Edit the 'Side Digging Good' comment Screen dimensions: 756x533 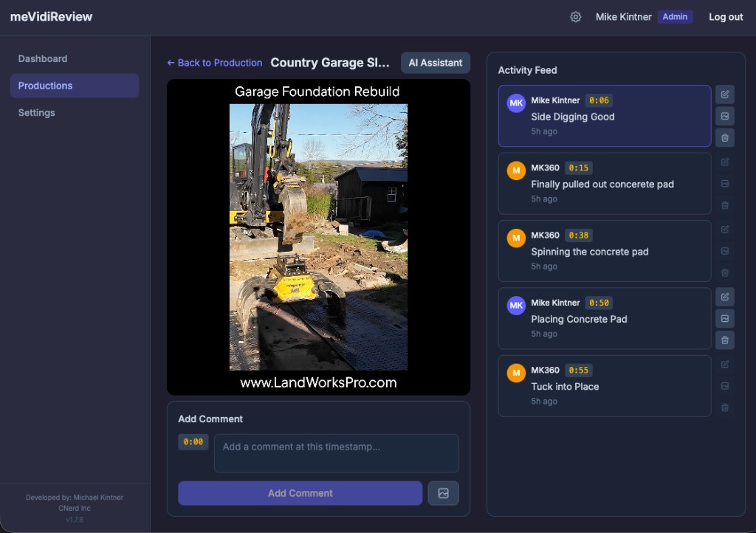pos(724,94)
